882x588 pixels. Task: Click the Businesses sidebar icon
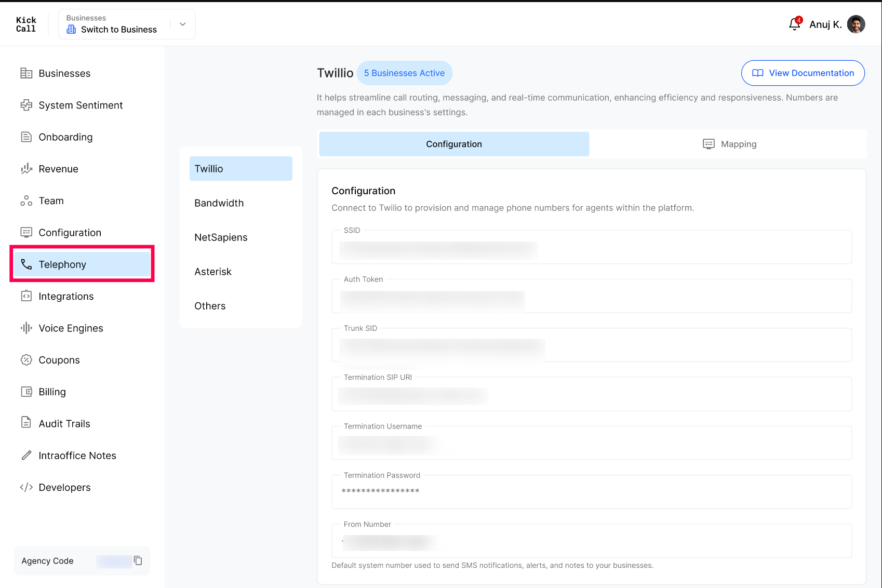[x=26, y=73]
